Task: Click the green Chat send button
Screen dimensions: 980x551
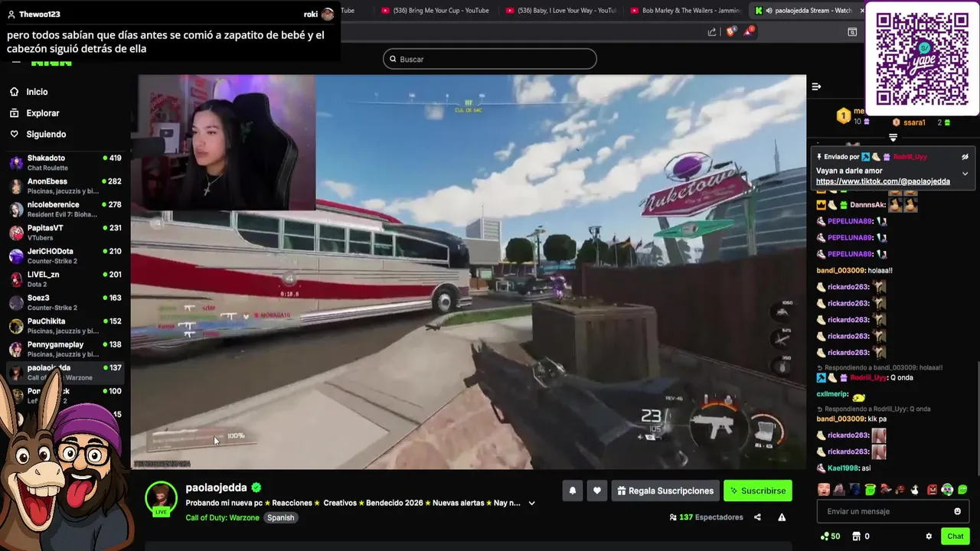Action: pos(955,536)
